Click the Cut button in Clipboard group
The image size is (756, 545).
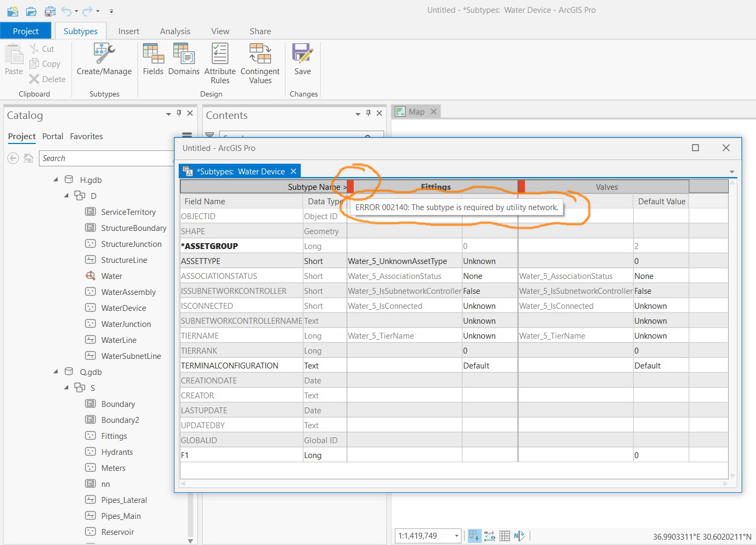click(x=42, y=49)
